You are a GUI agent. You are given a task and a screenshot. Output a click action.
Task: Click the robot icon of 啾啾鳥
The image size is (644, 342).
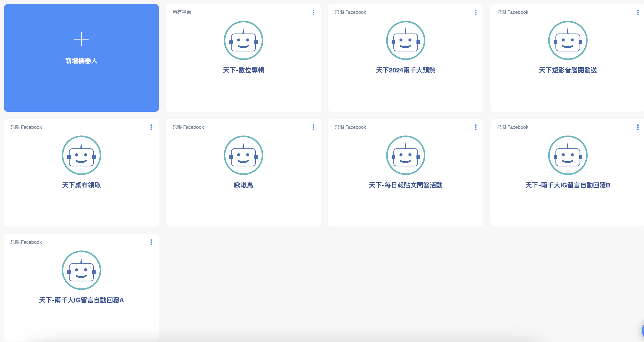(244, 155)
